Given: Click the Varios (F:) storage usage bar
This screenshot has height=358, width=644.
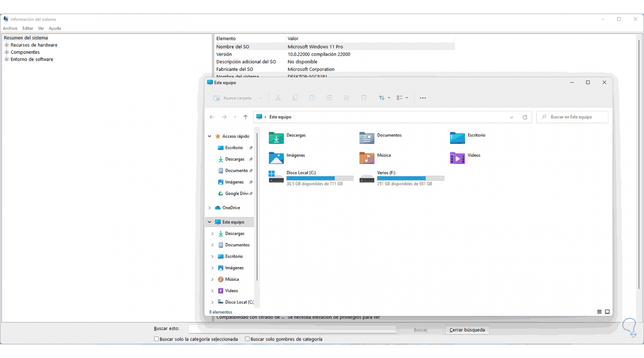Looking at the screenshot, I should pos(411,178).
